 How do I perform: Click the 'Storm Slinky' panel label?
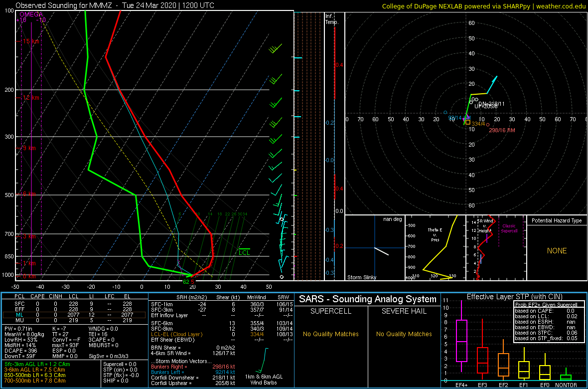point(361,277)
